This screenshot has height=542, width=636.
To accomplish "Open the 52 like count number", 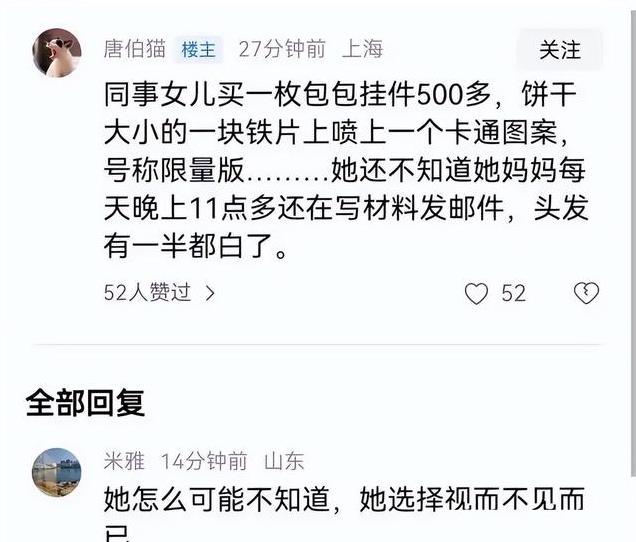I will [x=514, y=293].
